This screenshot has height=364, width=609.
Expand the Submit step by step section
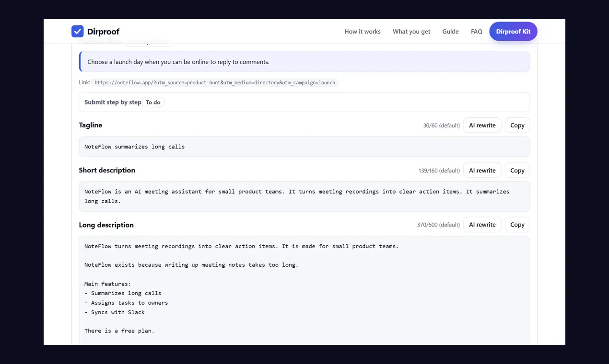304,102
